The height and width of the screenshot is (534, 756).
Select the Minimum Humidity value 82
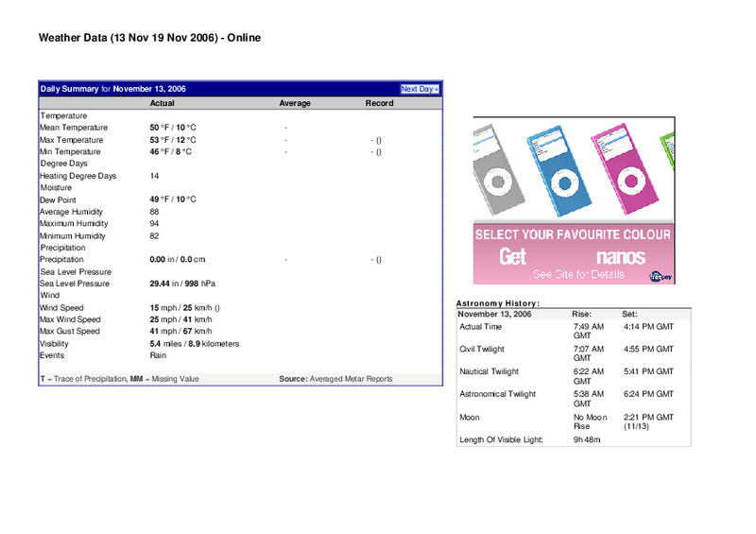pos(154,236)
